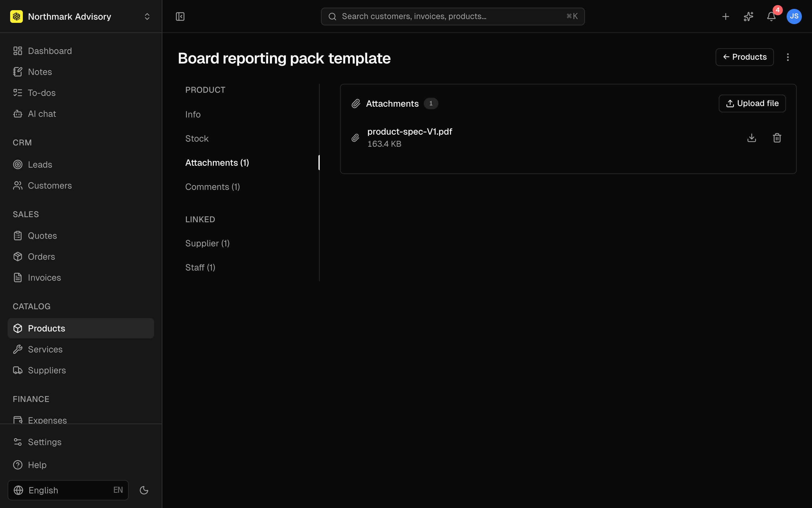This screenshot has width=812, height=508.
Task: Click the plus create-new icon
Action: click(726, 17)
